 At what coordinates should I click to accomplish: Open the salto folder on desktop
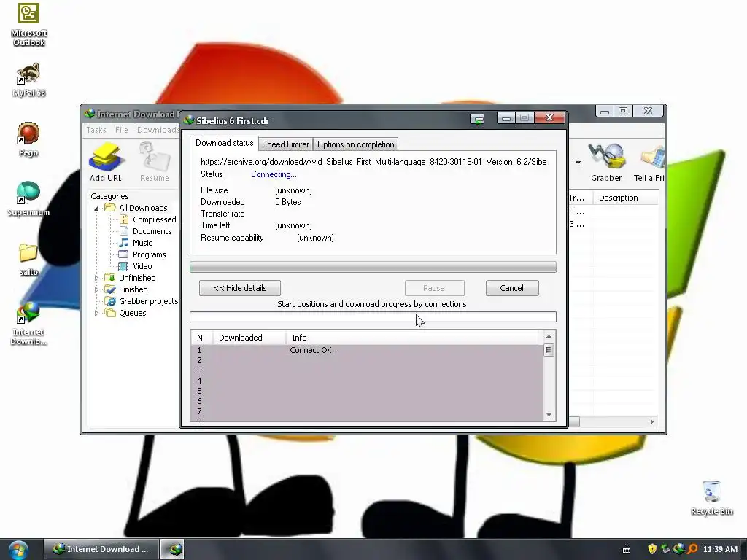(x=28, y=260)
